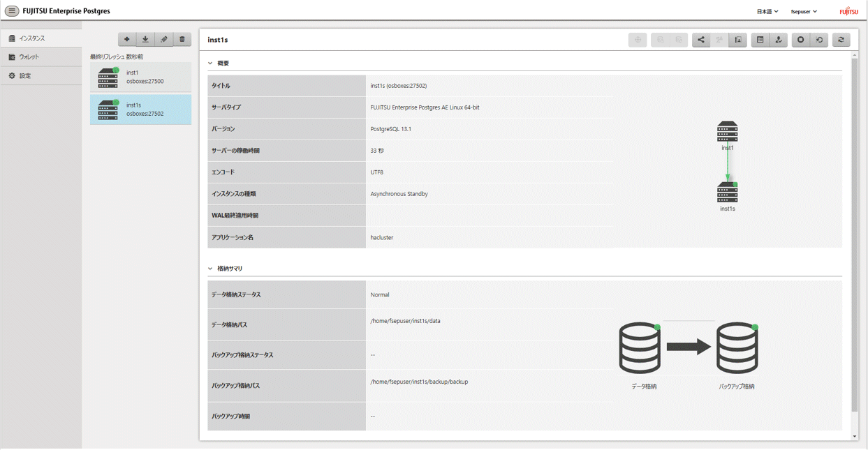The image size is (868, 450).
Task: Click the 'WAL最終適用時間' row label
Action: point(235,216)
